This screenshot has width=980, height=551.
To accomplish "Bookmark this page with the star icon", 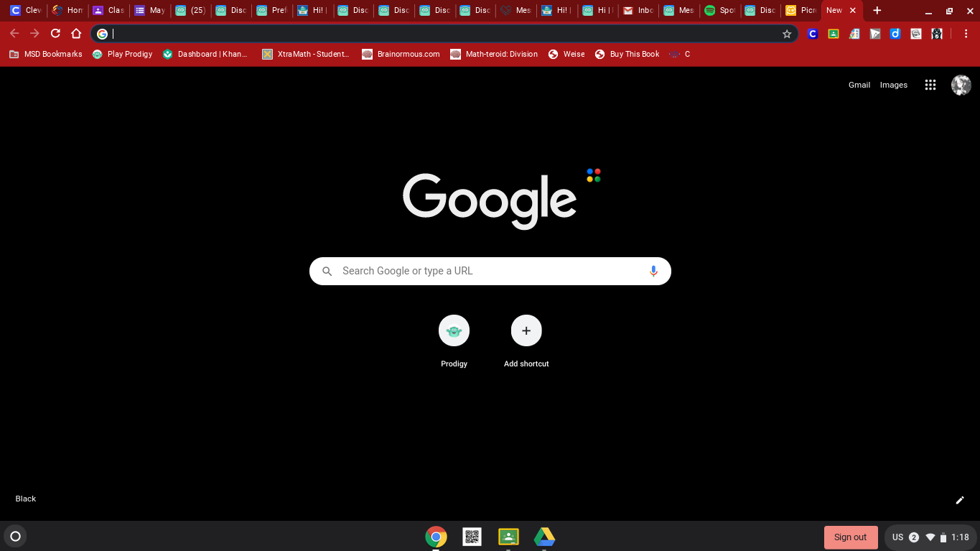I will click(x=787, y=34).
